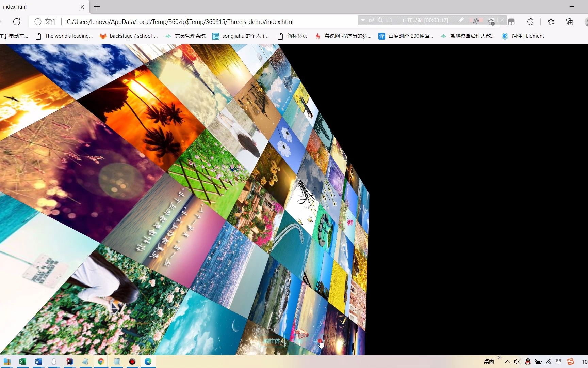This screenshot has width=588, height=368.
Task: Open IntelliJ IDEA from the taskbar
Action: (x=70, y=362)
